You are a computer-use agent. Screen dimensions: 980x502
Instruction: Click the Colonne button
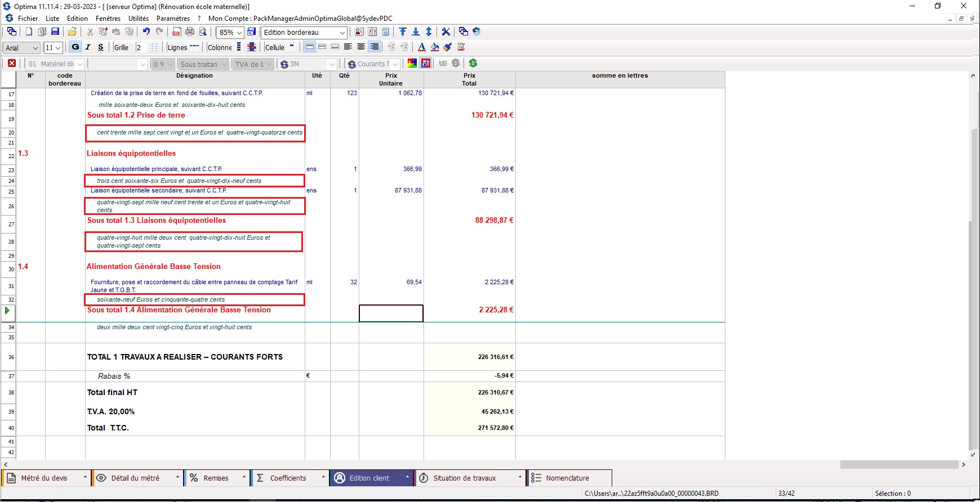tap(220, 47)
